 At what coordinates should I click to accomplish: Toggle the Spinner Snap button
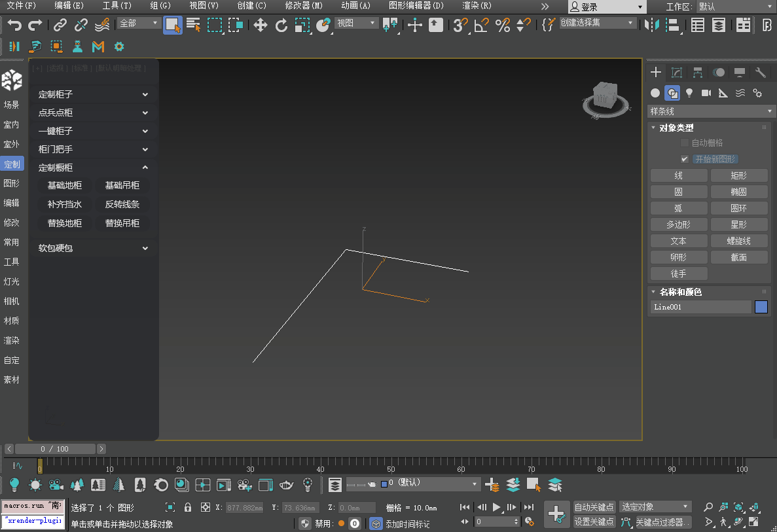[x=523, y=25]
